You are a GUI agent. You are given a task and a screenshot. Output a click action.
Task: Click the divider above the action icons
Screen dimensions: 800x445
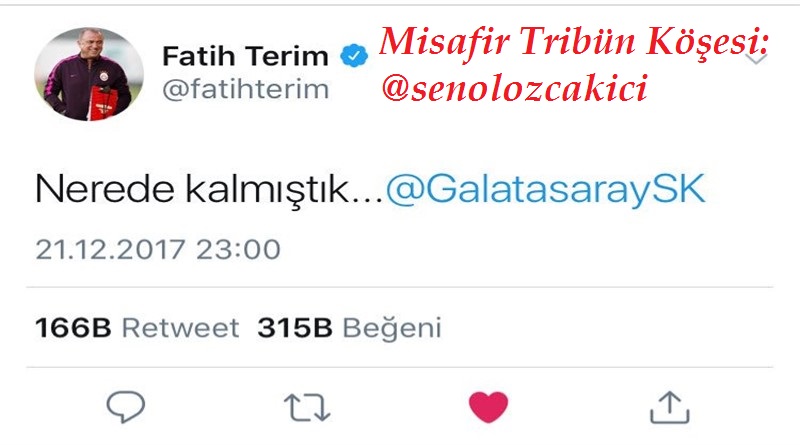tap(399, 367)
